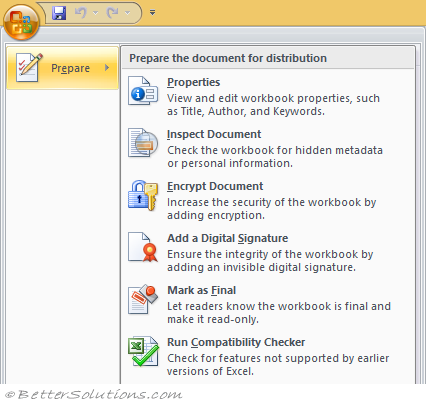426x405 pixels.
Task: Click the Undo arrow icon
Action: click(80, 13)
